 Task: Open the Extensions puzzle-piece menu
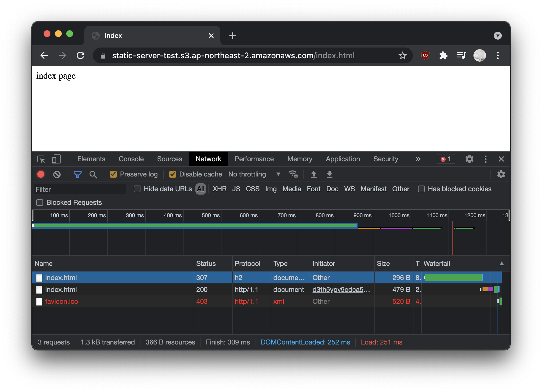point(443,55)
